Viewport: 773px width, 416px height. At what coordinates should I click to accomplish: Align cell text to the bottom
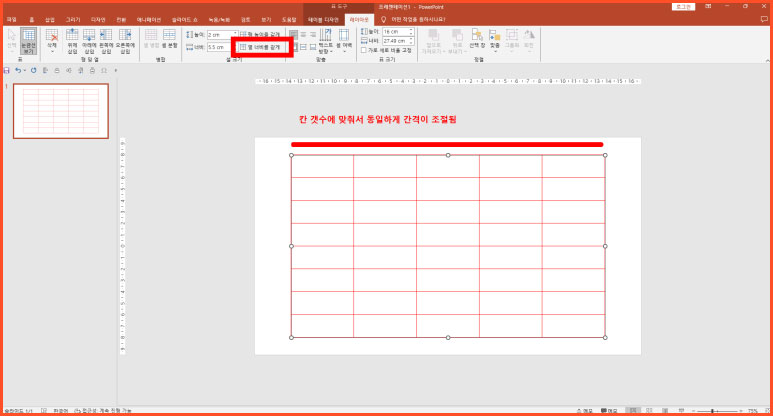point(313,47)
